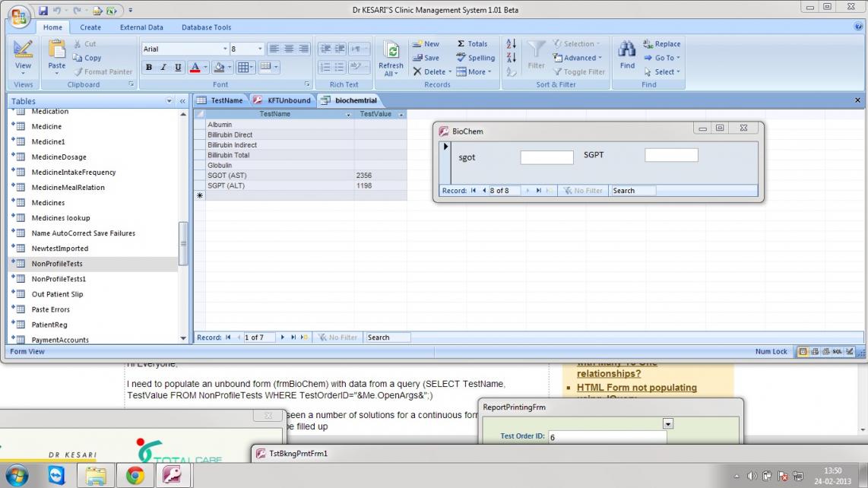Open the More records options
Viewport: 868px width, 488px height.
[474, 71]
